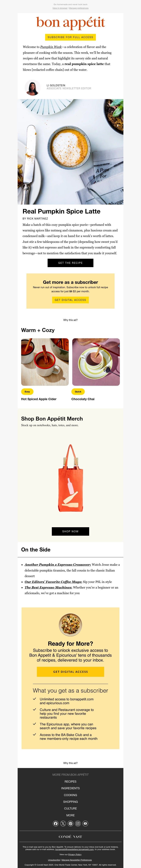Image resolution: width=141 pixels, height=868 pixels.
Task: Click the SUBSCRIBE FOR FULL ACCESS button
Action: (x=70, y=37)
